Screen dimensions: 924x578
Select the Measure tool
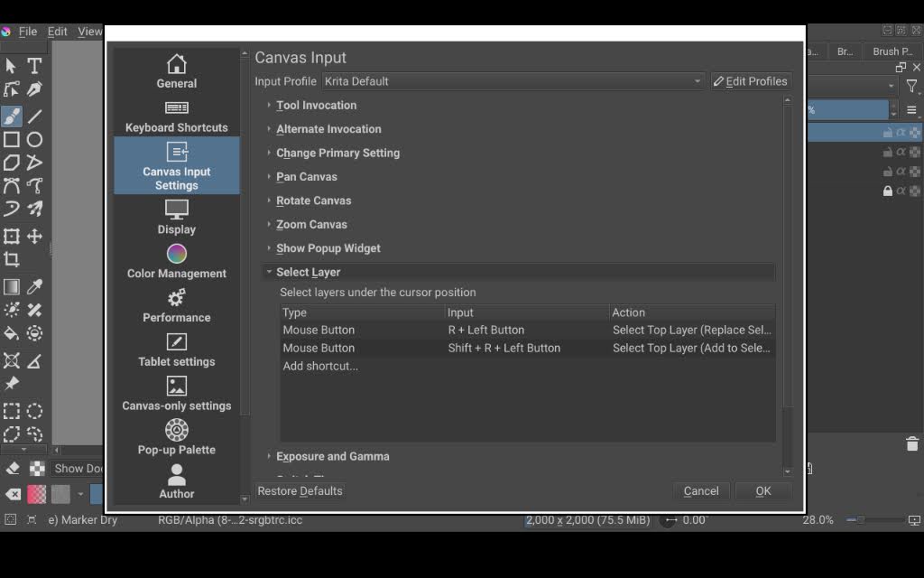pos(34,360)
